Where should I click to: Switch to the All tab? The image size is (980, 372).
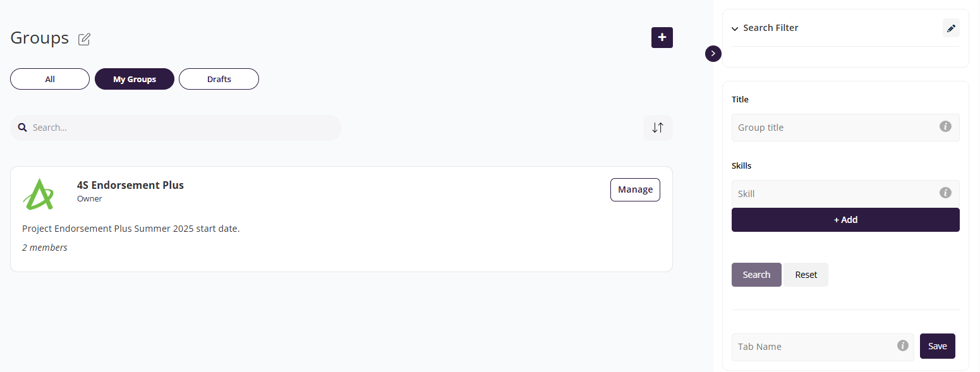coord(50,80)
